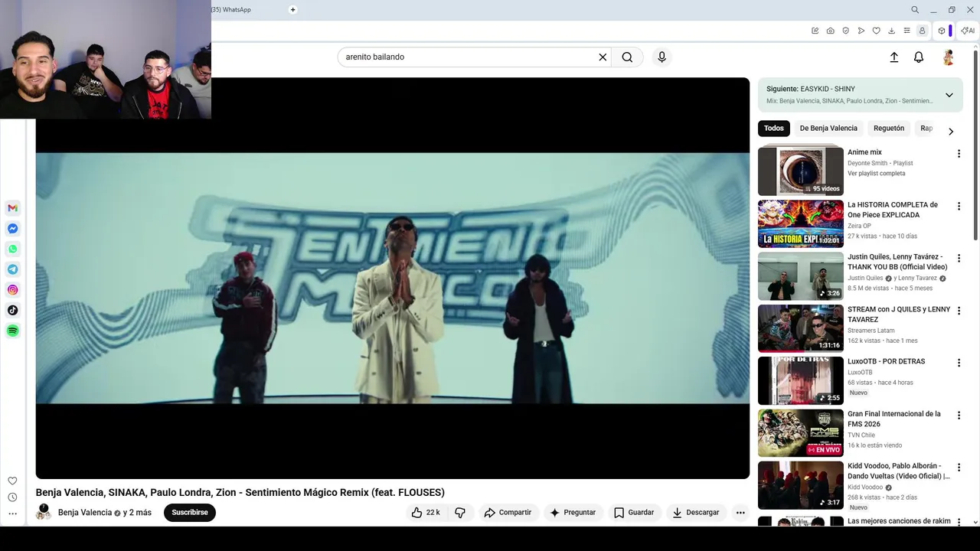Viewport: 980px width, 551px height.
Task: Click 'Preguntar' ask button
Action: pyautogui.click(x=573, y=513)
